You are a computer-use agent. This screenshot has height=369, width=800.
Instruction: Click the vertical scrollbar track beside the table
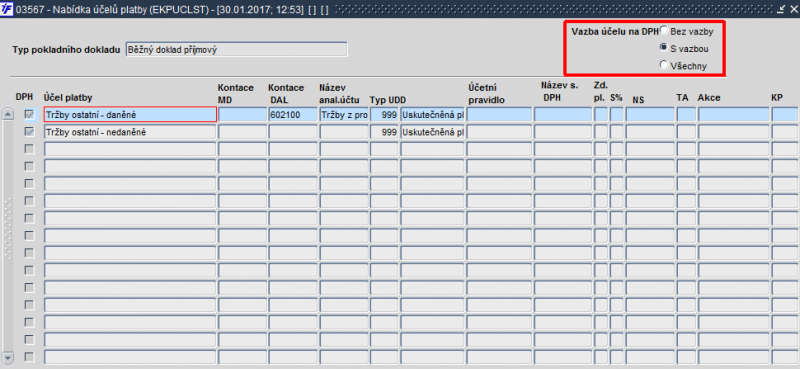(8, 235)
